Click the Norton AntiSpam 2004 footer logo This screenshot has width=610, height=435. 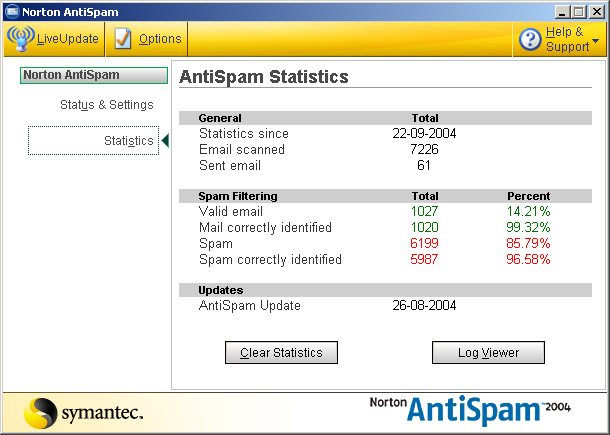470,410
